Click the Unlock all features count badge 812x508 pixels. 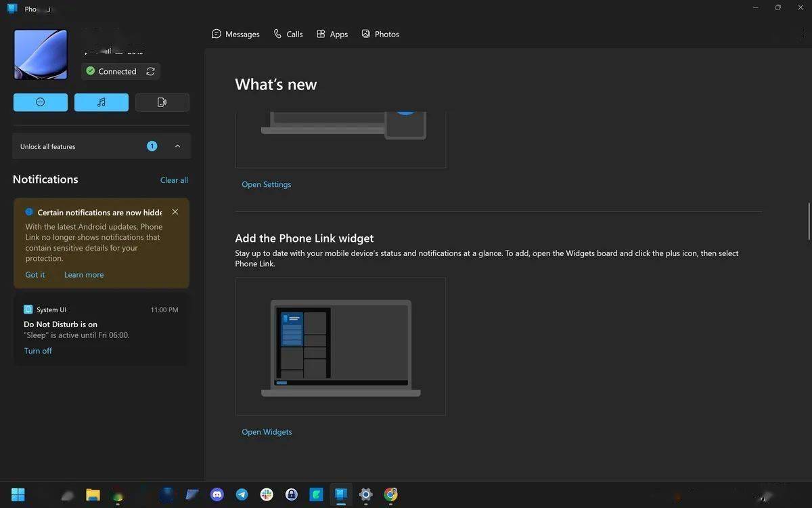(x=152, y=146)
